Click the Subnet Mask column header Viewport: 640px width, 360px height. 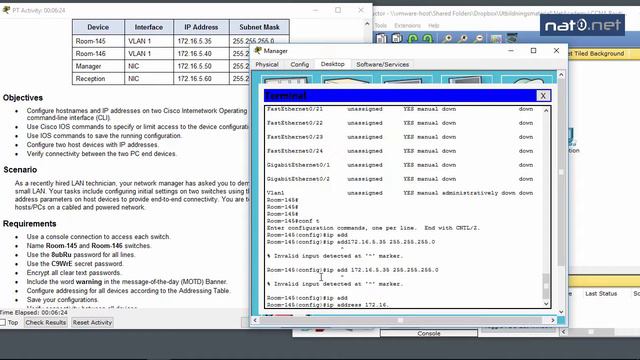pos(259,27)
